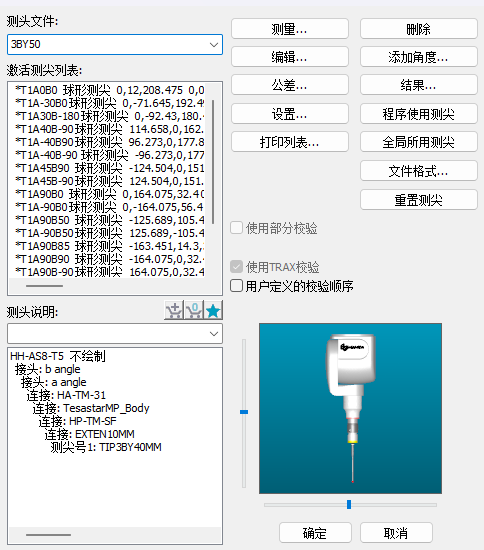This screenshot has width=484, height=550.
Task: Adjust the vertical slider beside probe preview
Action: [244, 412]
